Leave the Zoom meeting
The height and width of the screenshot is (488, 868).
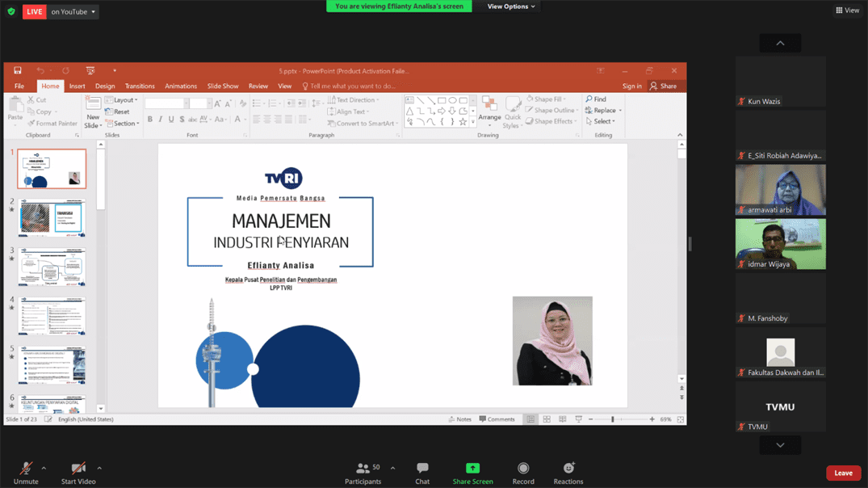[x=843, y=473]
